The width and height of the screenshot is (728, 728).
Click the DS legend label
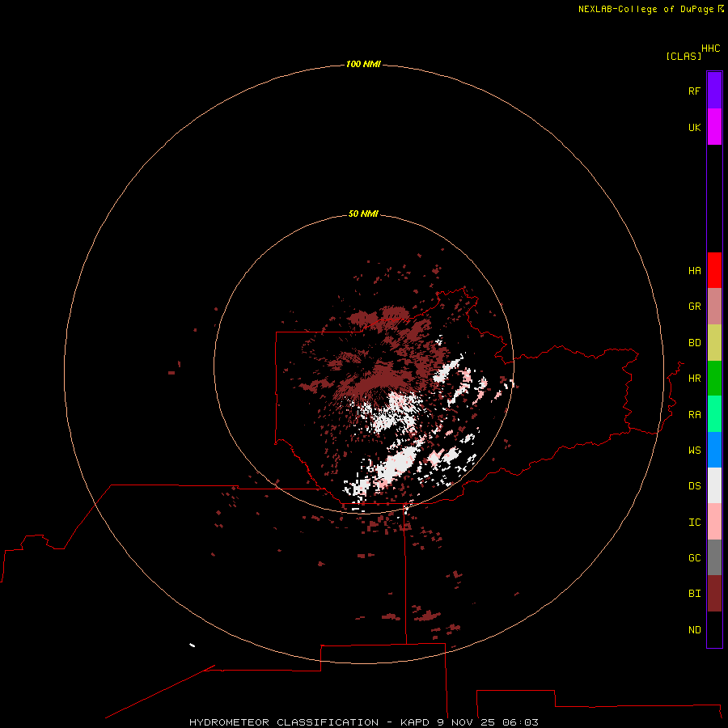[694, 486]
